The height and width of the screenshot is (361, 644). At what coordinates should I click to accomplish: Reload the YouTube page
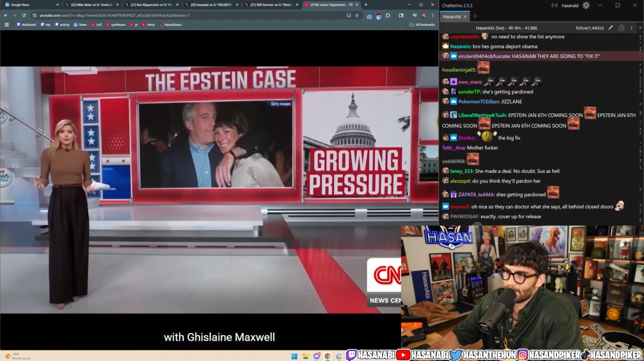point(24,15)
